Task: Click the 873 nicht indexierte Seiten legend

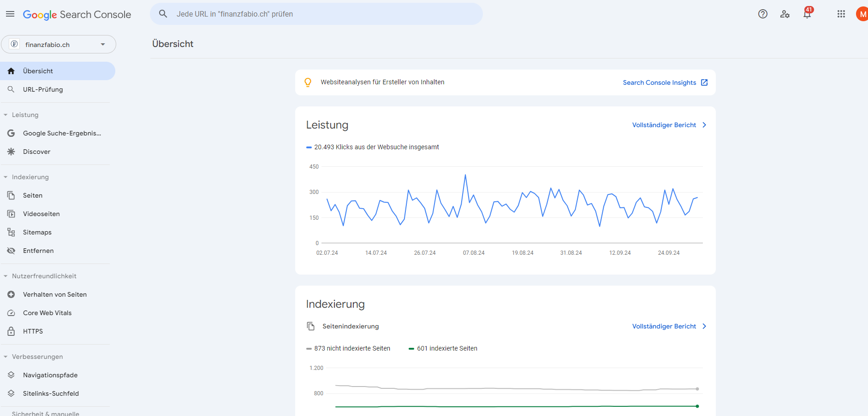Action: pyautogui.click(x=348, y=348)
